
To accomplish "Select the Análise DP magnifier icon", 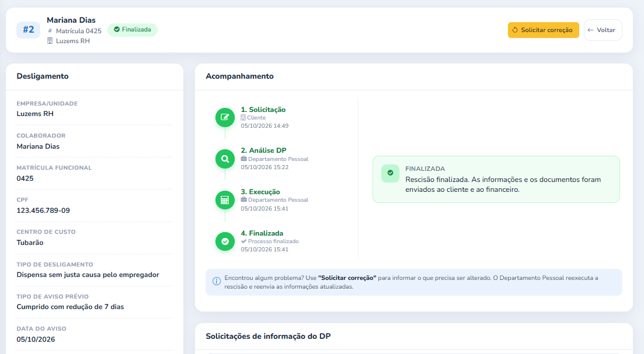I will [x=225, y=159].
